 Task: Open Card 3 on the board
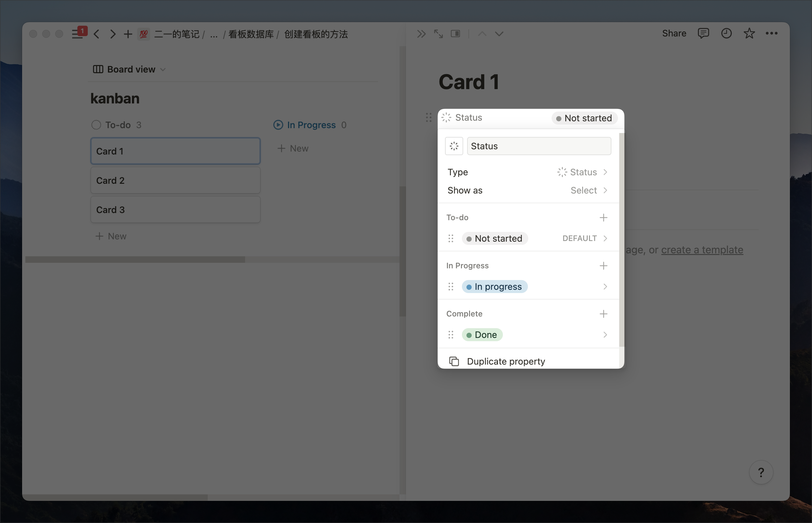point(176,209)
